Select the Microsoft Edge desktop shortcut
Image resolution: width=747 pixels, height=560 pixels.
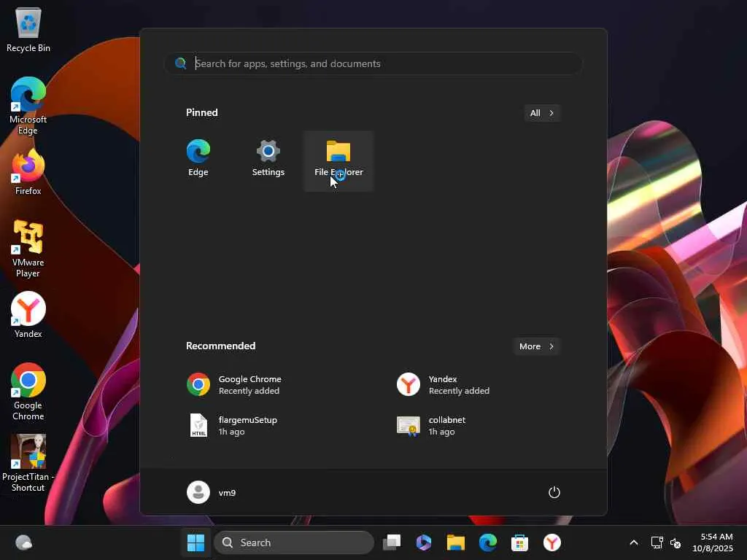pyautogui.click(x=28, y=106)
